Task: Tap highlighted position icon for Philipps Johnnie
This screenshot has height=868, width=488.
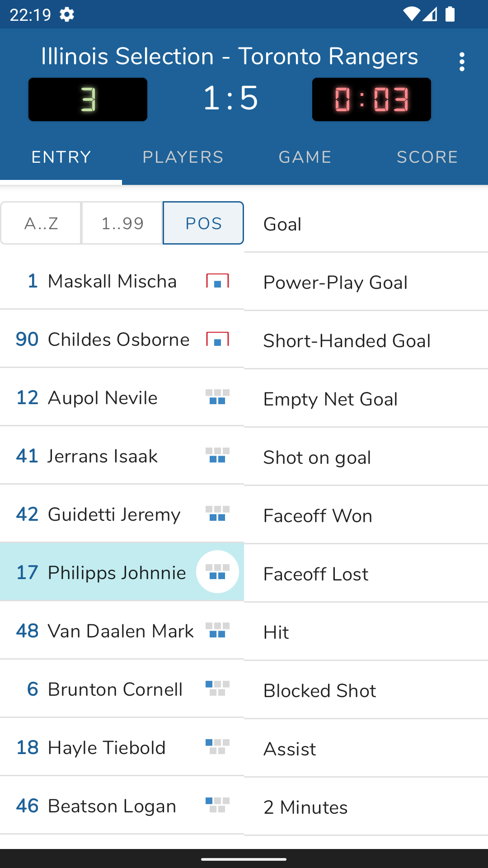Action: [217, 572]
